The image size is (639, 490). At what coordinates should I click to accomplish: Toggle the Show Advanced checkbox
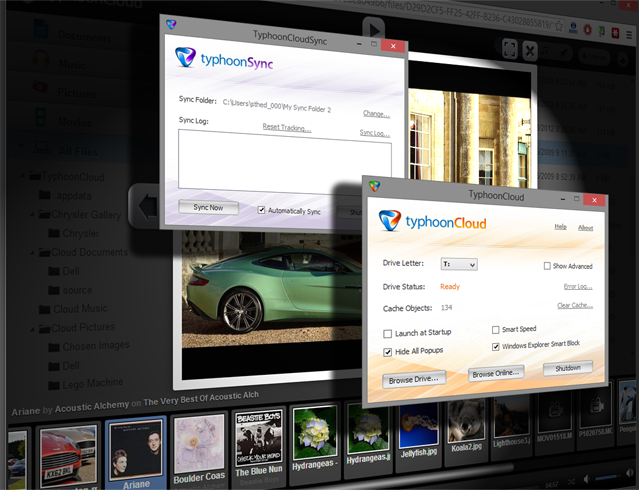(x=547, y=266)
